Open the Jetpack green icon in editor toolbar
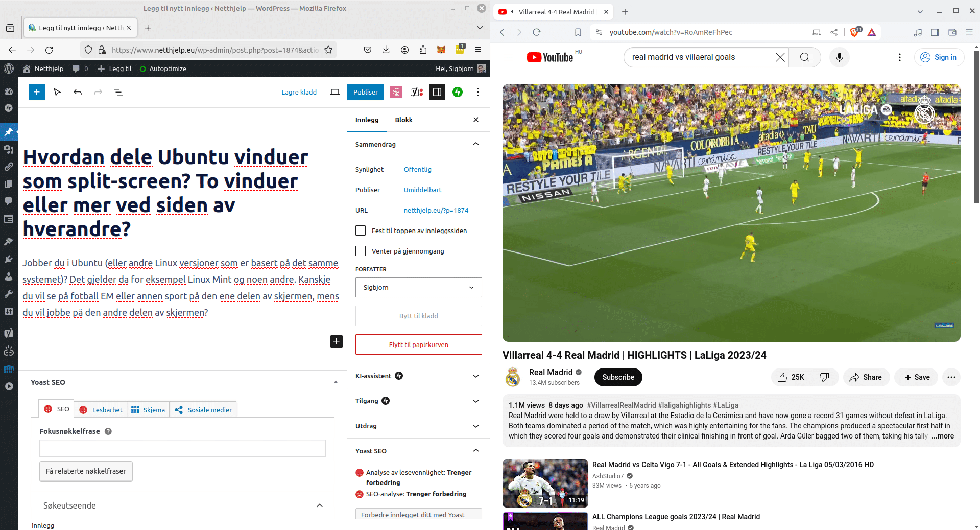Viewport: 980px width, 530px height. 458,92
